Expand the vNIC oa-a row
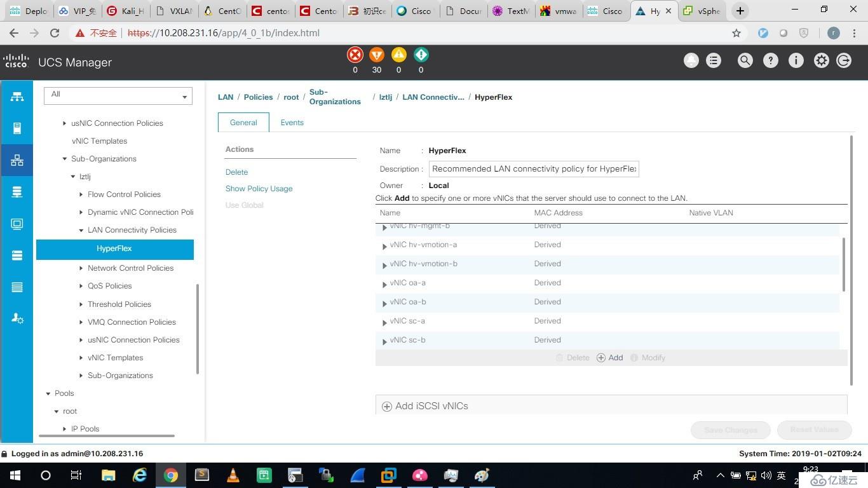 pos(384,284)
